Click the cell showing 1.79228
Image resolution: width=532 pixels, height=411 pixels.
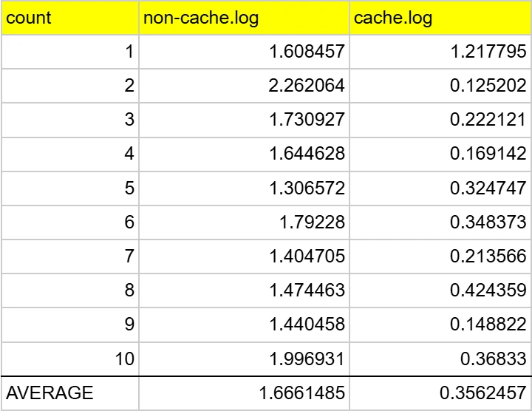(244, 223)
